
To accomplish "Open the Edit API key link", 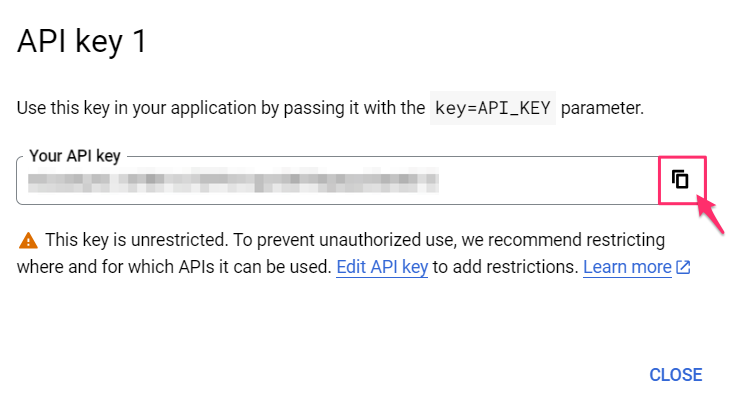I will 382,267.
